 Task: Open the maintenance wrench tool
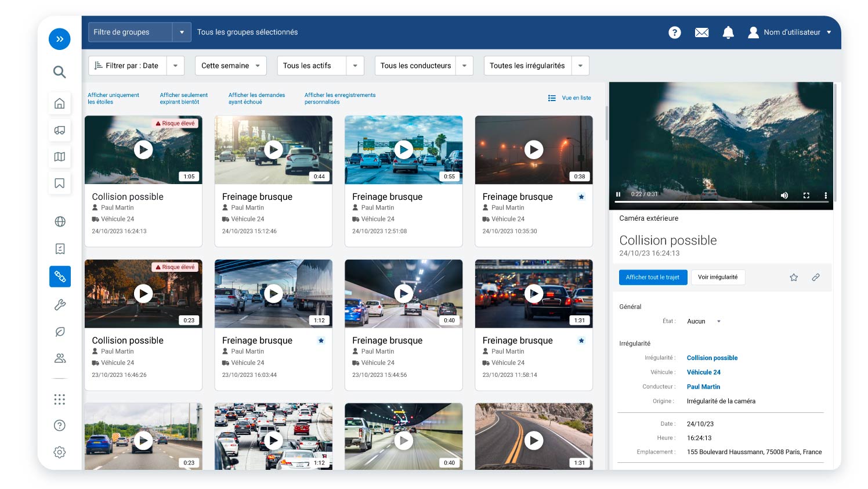click(60, 304)
